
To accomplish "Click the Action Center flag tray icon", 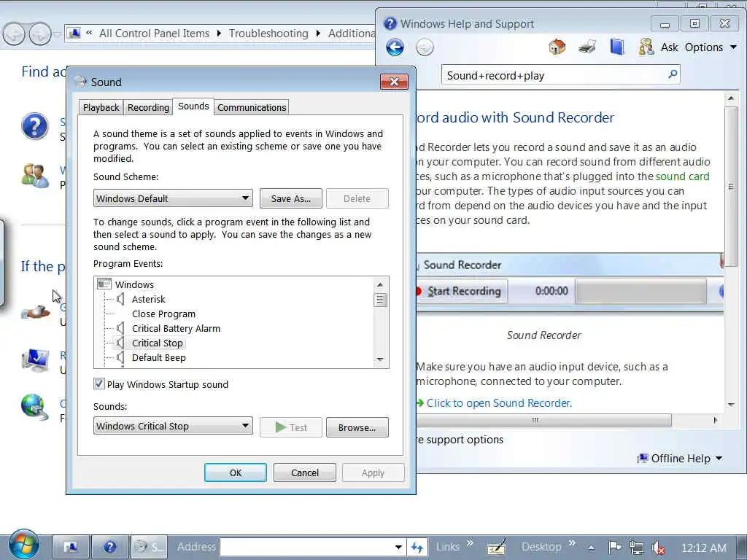I will pos(615,547).
